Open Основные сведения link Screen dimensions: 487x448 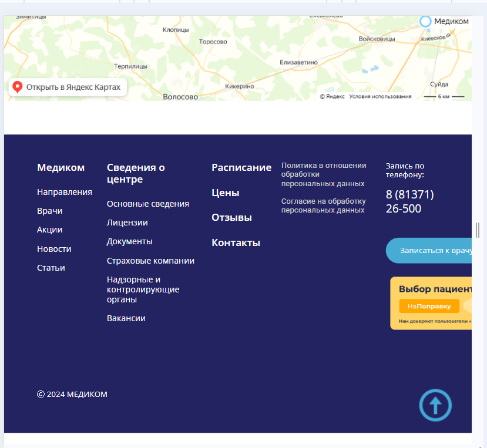coord(148,204)
